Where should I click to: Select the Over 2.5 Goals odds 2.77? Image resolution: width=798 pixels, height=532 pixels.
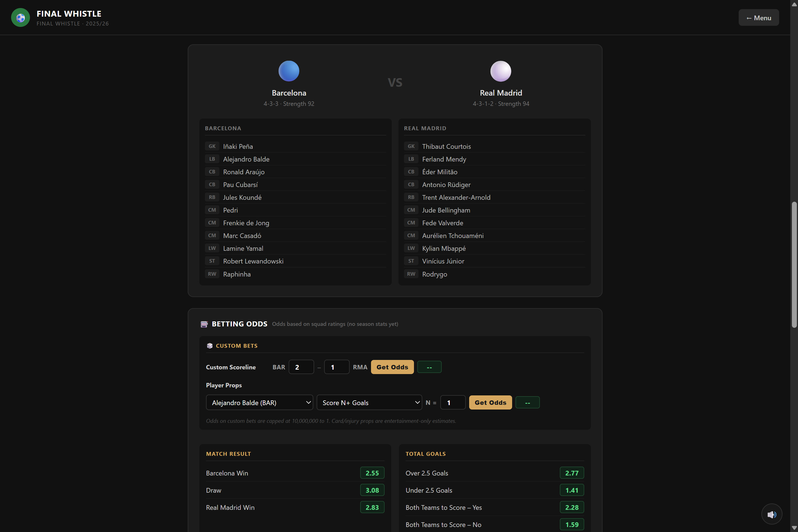coord(571,473)
